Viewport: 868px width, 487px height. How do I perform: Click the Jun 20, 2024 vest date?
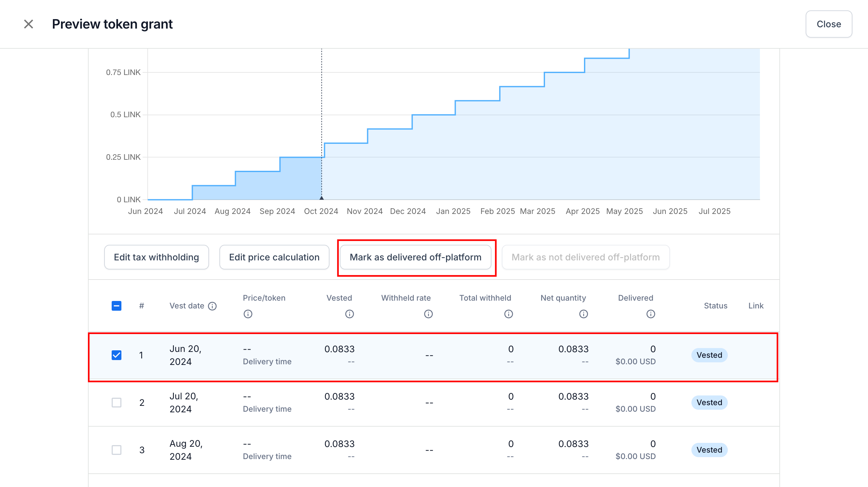tap(185, 355)
